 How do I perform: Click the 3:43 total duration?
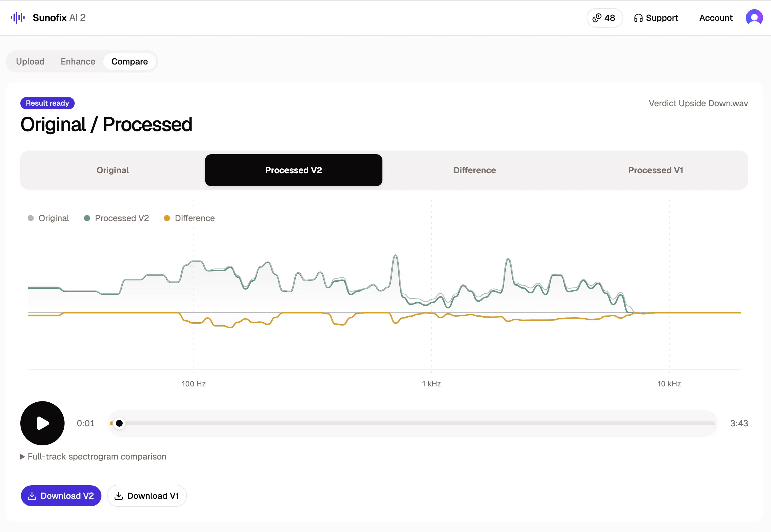pos(739,423)
